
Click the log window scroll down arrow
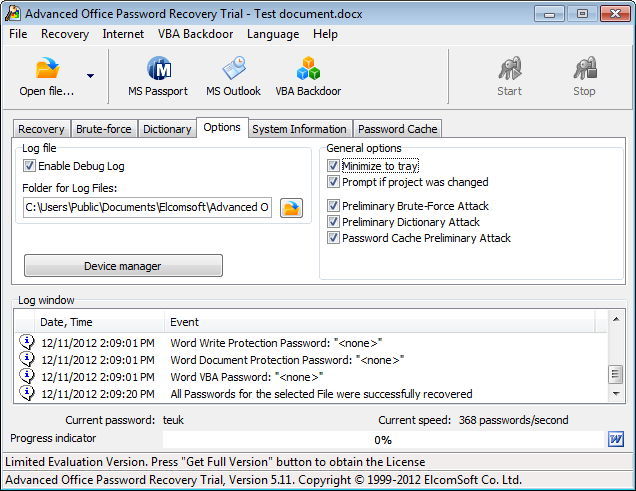616,393
